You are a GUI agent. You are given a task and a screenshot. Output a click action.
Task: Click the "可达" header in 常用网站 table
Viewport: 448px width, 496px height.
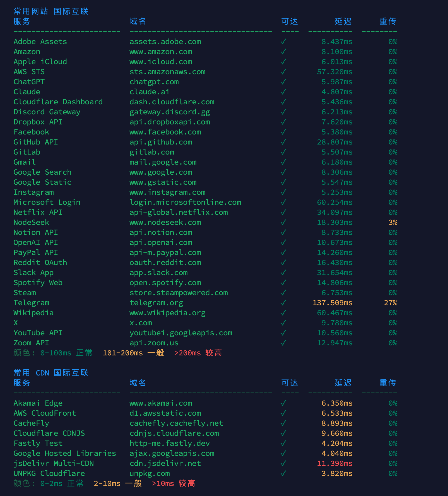pyautogui.click(x=290, y=21)
